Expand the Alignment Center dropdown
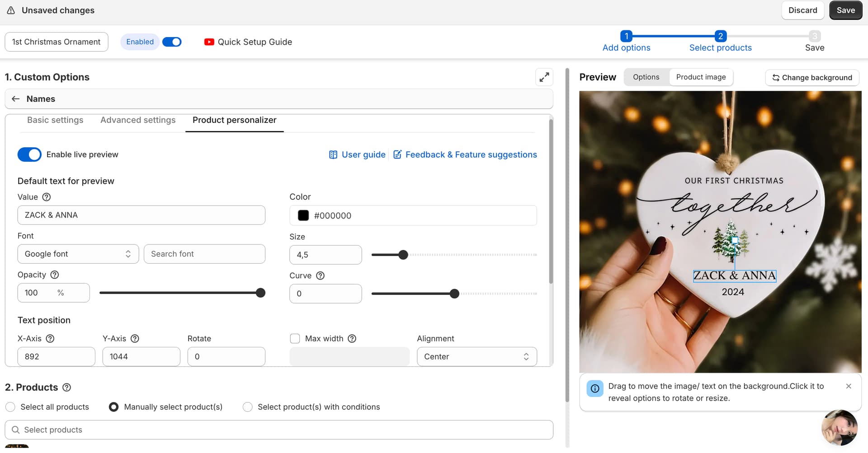 point(476,356)
